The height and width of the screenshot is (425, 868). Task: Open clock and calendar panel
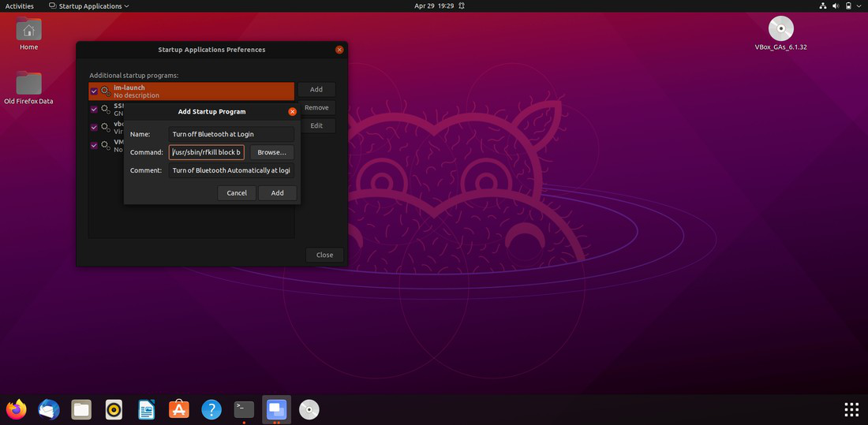pos(434,6)
